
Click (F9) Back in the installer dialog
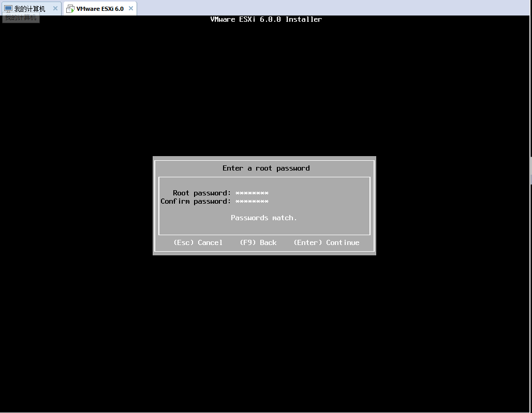coord(258,242)
